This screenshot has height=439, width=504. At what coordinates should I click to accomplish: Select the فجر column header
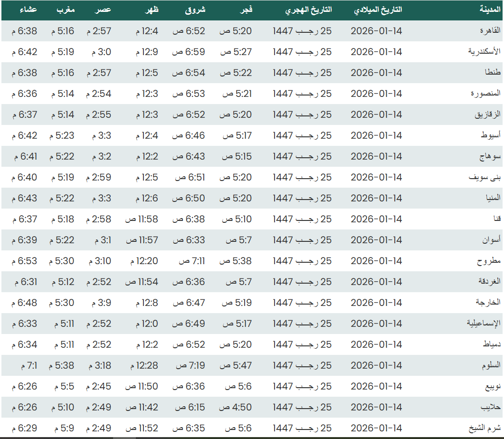[244, 10]
